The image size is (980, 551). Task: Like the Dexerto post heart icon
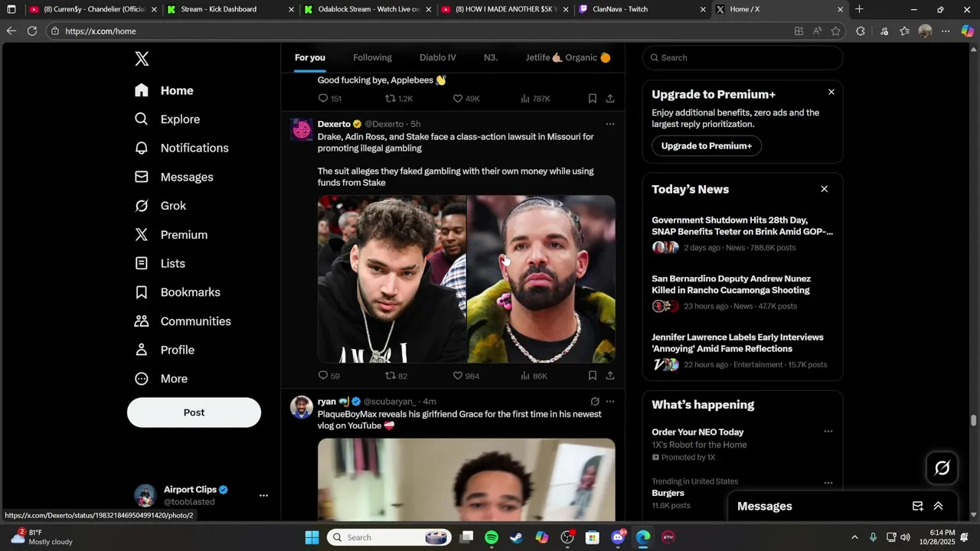click(458, 376)
